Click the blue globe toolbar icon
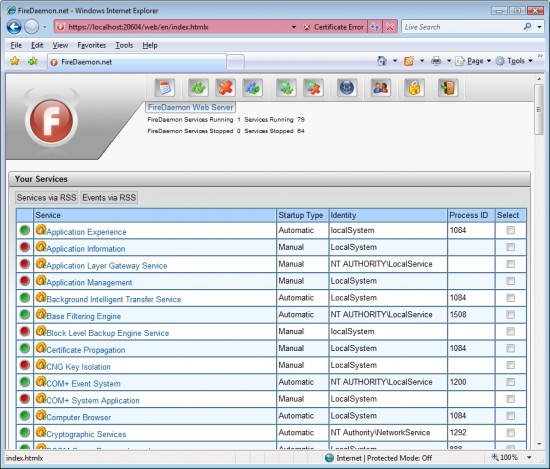 pos(347,88)
